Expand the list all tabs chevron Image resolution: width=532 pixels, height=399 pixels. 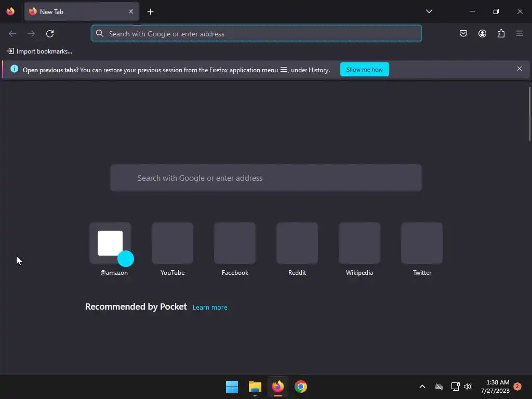point(429,11)
